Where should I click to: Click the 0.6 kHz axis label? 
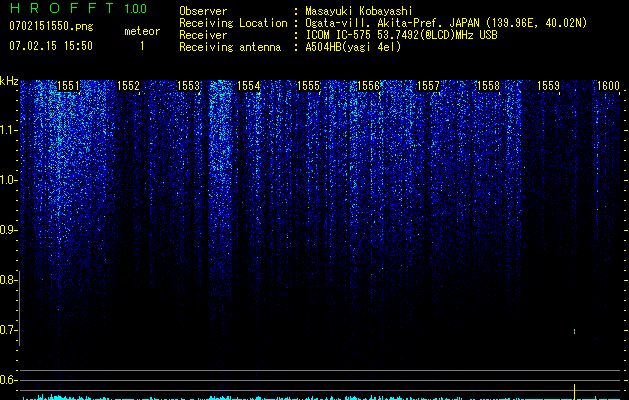tap(8, 380)
